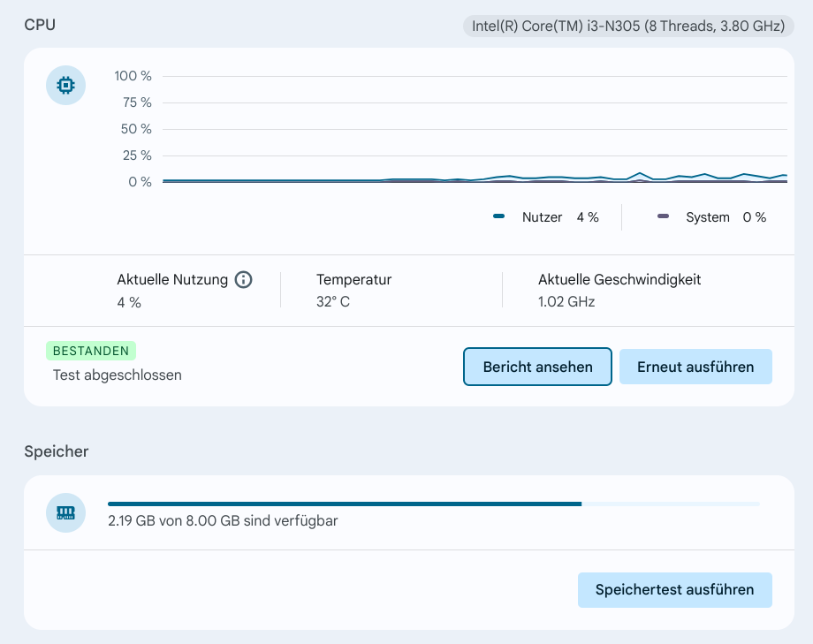Click the Intel Core i3-N305 processor label

(x=628, y=26)
